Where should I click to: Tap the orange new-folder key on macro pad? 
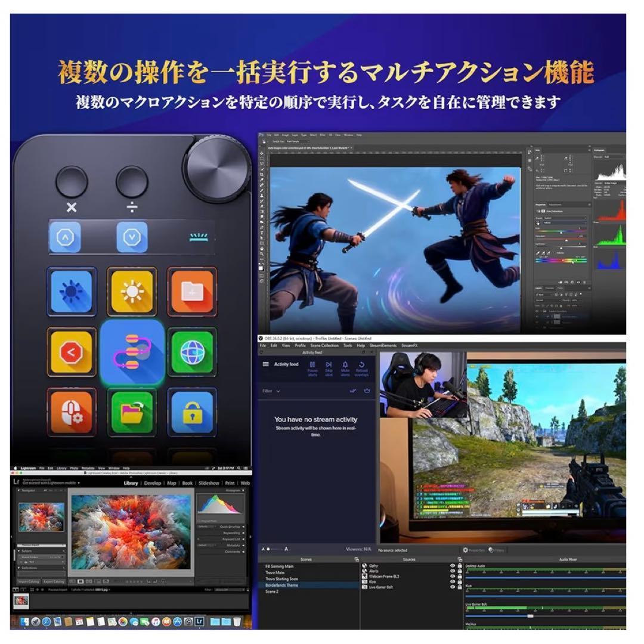click(192, 292)
